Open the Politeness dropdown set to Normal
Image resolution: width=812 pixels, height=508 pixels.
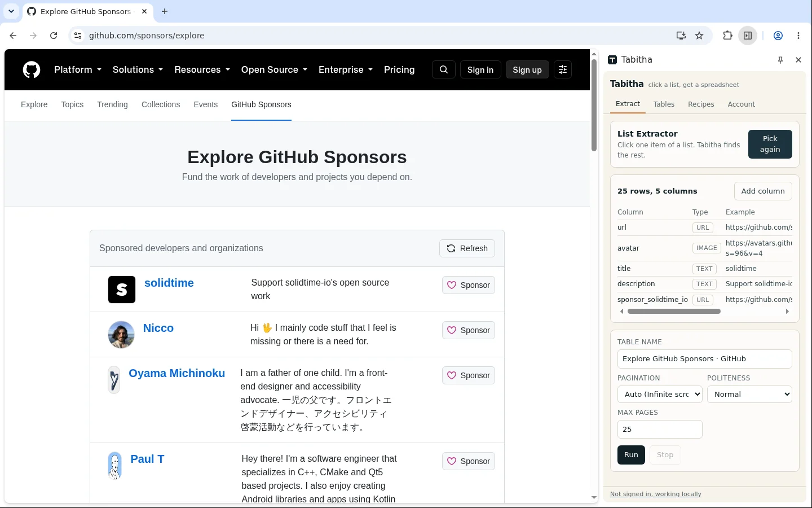click(x=749, y=394)
